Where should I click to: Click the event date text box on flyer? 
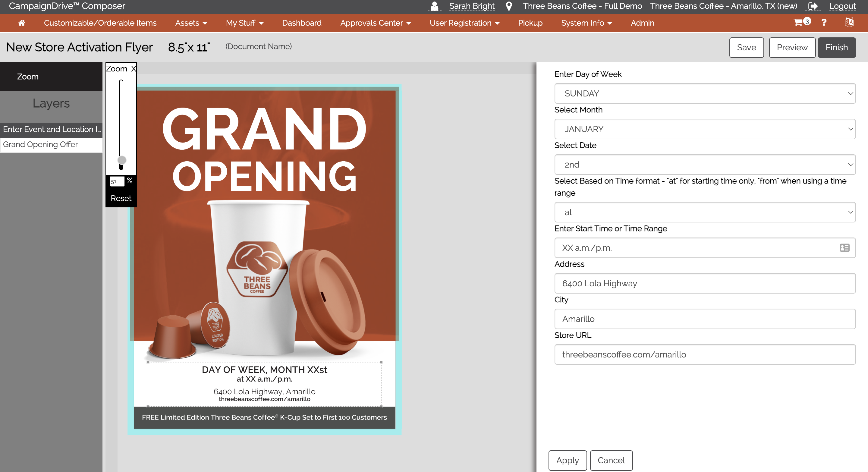pos(265,384)
